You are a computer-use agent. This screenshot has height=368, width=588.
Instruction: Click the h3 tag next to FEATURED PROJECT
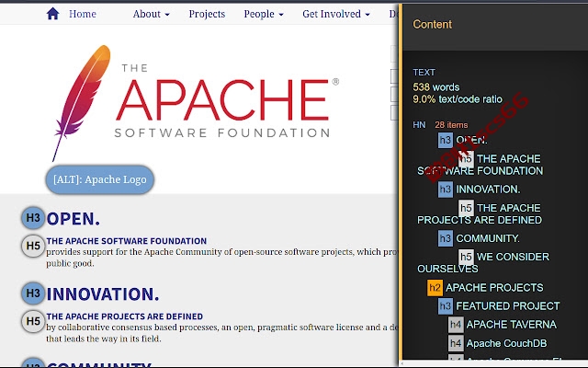(445, 306)
